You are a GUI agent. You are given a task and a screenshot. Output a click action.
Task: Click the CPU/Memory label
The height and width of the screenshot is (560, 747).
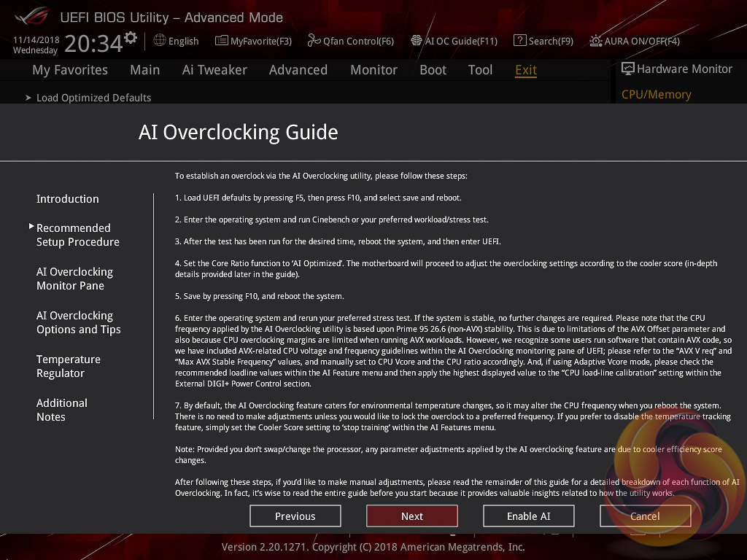pyautogui.click(x=657, y=94)
